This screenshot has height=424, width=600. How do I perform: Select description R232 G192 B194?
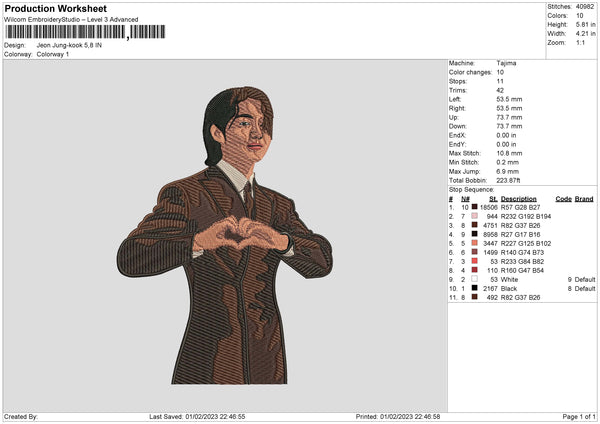tap(526, 217)
